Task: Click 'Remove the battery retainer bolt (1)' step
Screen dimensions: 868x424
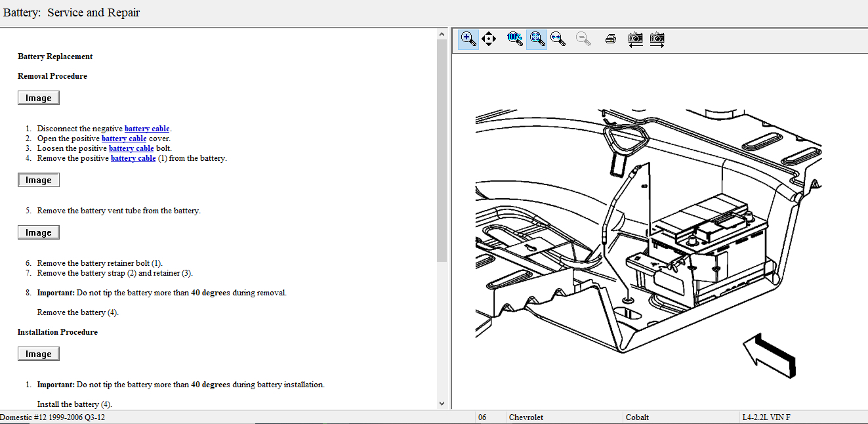Action: [100, 263]
